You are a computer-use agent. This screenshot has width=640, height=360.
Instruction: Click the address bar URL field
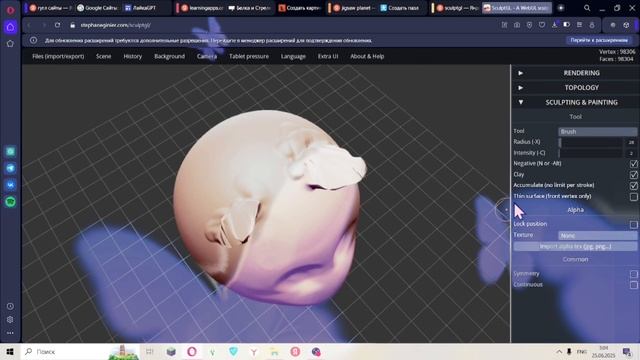point(286,25)
